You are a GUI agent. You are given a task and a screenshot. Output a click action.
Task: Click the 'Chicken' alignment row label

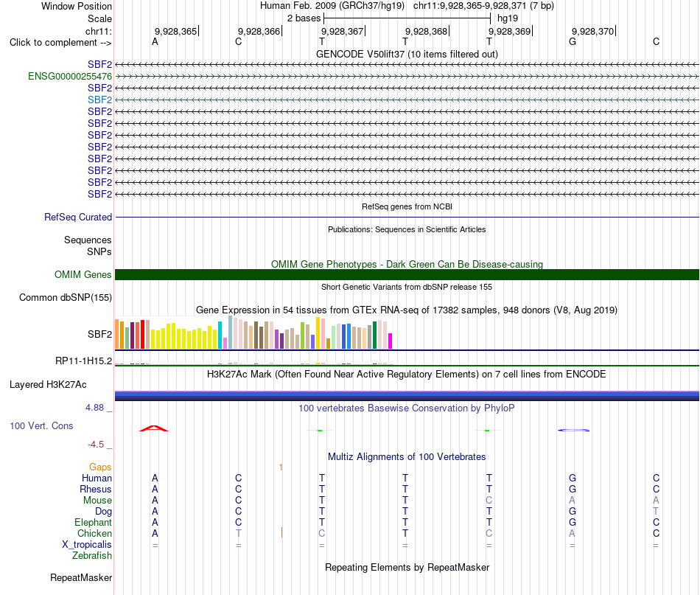point(94,533)
